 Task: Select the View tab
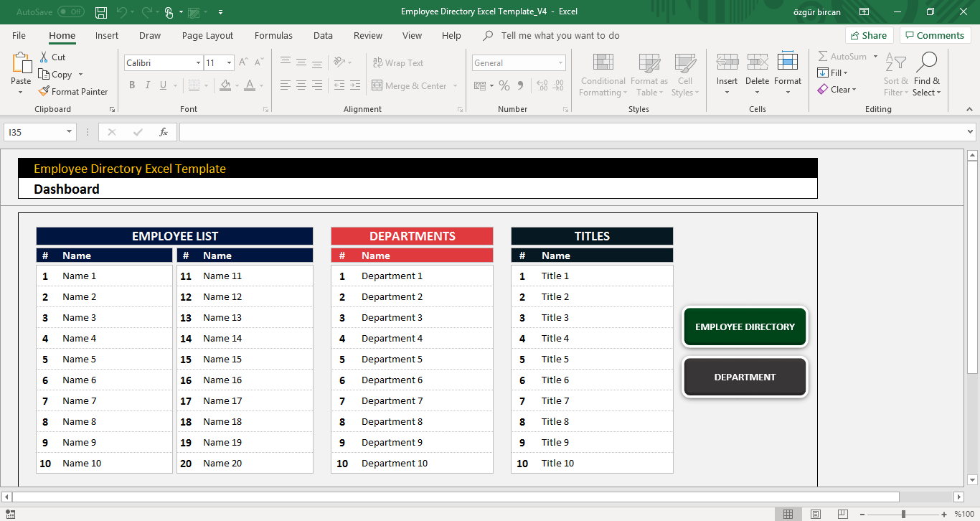coord(412,35)
